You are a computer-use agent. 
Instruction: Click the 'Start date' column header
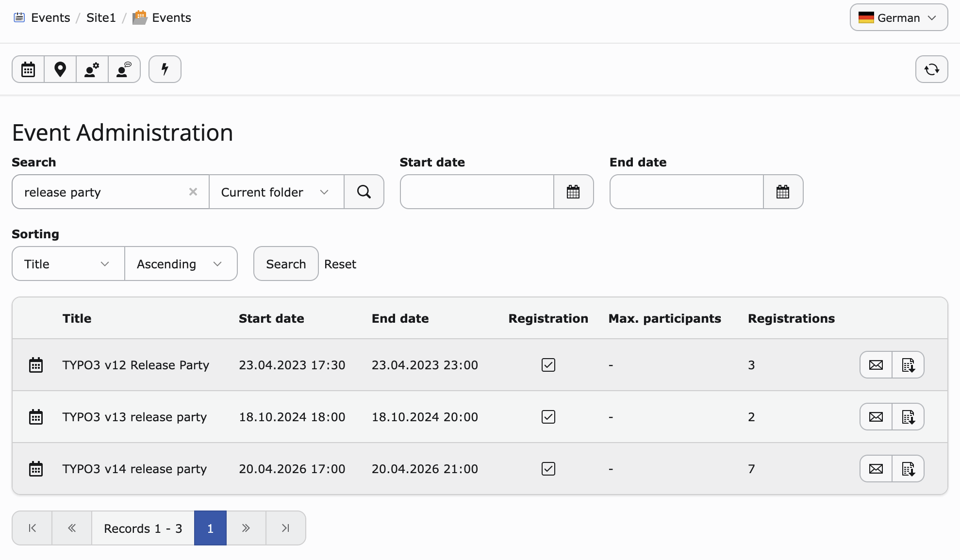(x=271, y=318)
